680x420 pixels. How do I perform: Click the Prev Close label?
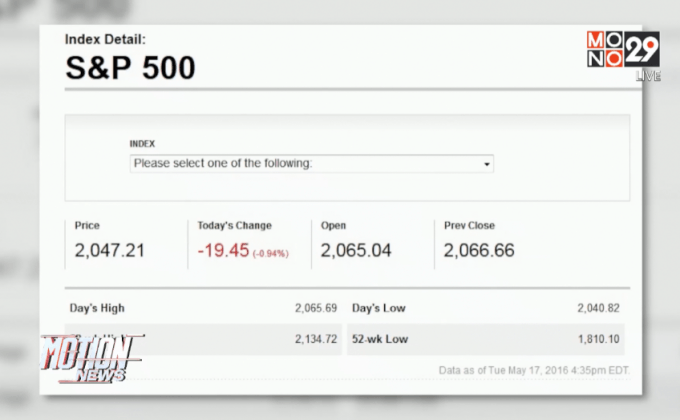coord(469,226)
